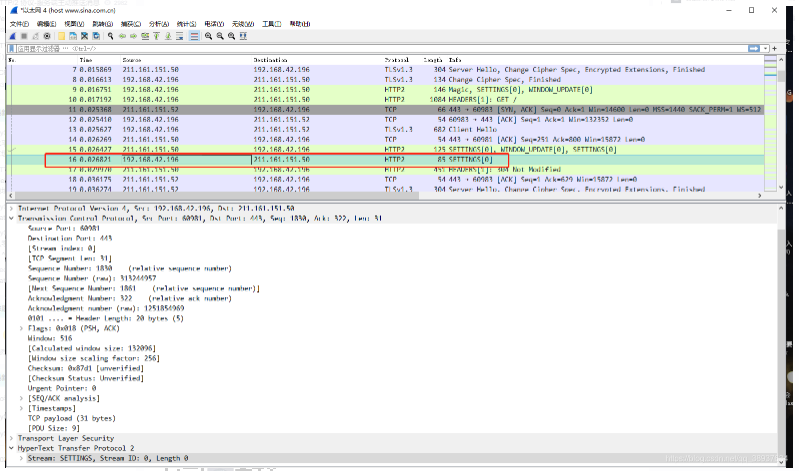Viewport: 799px width, 471px height.
Task: Select Checksum: 0x87d1 [unverified] line
Action: [x=86, y=369]
